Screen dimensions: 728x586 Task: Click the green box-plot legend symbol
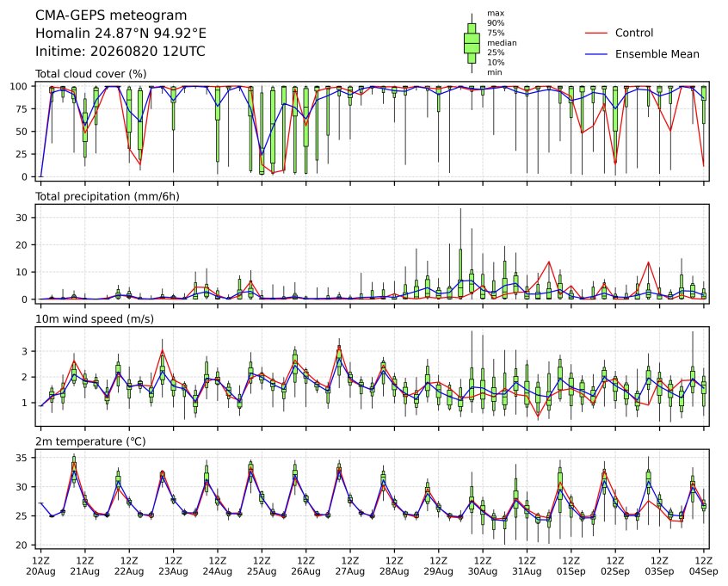[x=472, y=43]
